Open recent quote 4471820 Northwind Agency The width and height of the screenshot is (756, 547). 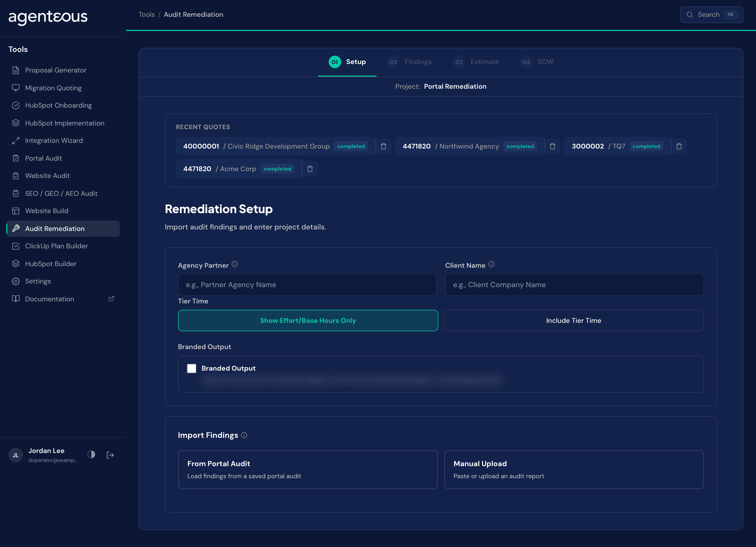(469, 146)
